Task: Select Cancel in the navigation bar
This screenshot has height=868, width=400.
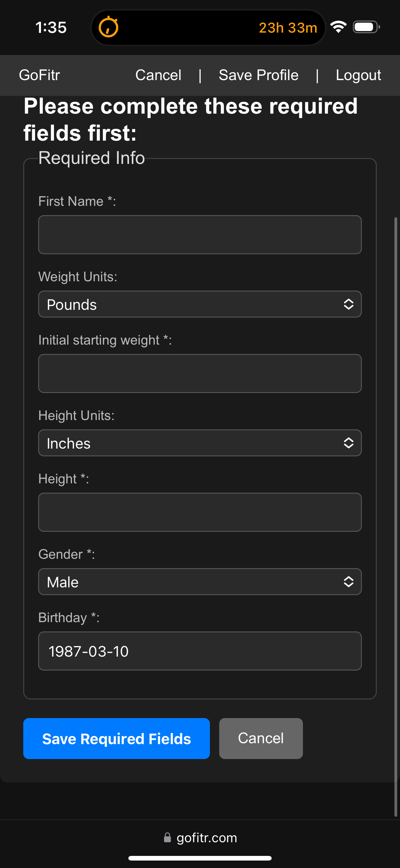Action: click(x=158, y=75)
